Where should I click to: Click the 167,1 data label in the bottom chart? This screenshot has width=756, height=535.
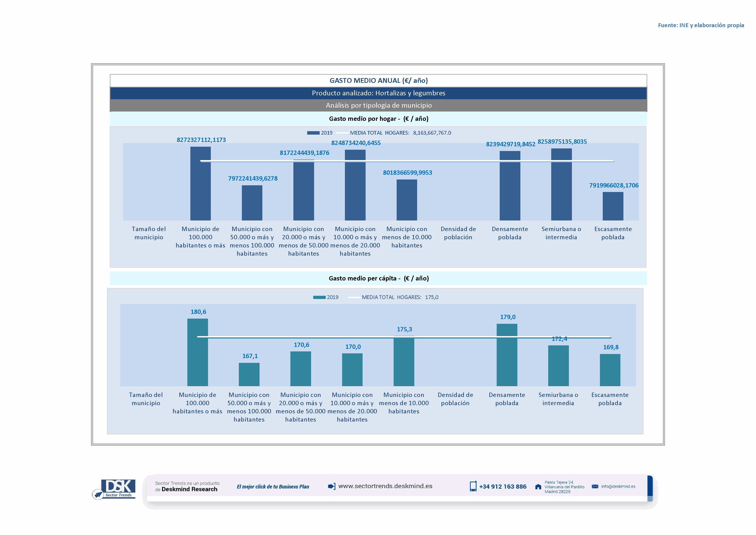250,356
